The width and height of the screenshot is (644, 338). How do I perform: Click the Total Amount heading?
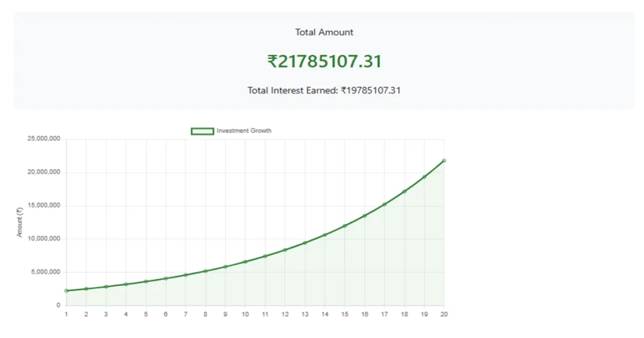(x=324, y=33)
